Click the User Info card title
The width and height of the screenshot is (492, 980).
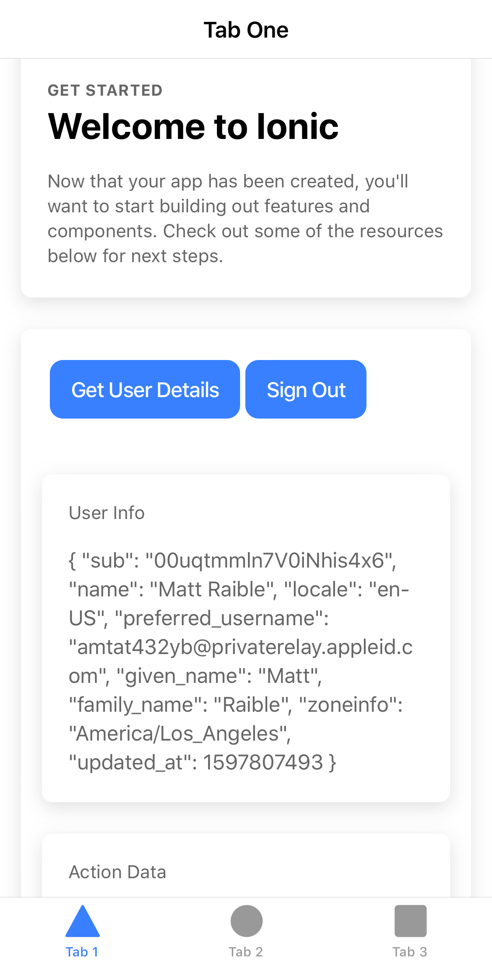[x=107, y=513]
